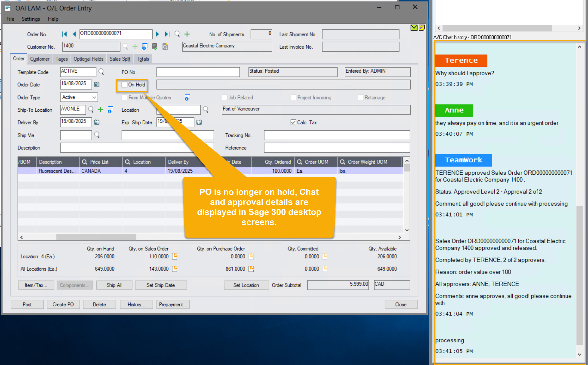The height and width of the screenshot is (365, 588).
Task: Open the yellow notes icon near top right
Action: pos(421,28)
